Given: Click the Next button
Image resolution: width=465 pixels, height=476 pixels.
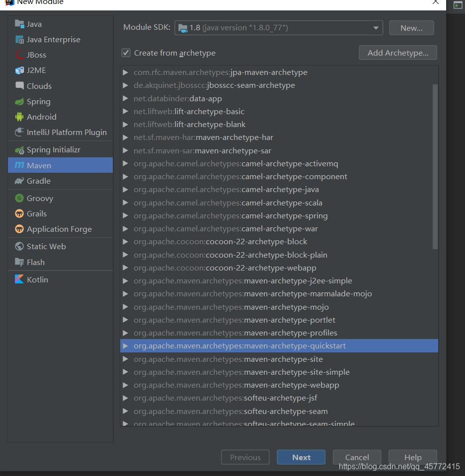Looking at the screenshot, I should [301, 457].
